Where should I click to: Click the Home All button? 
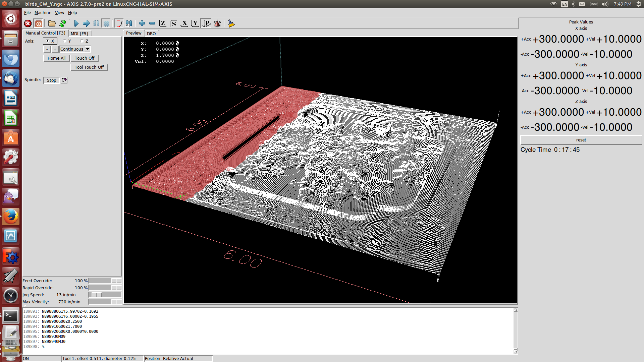(x=56, y=58)
